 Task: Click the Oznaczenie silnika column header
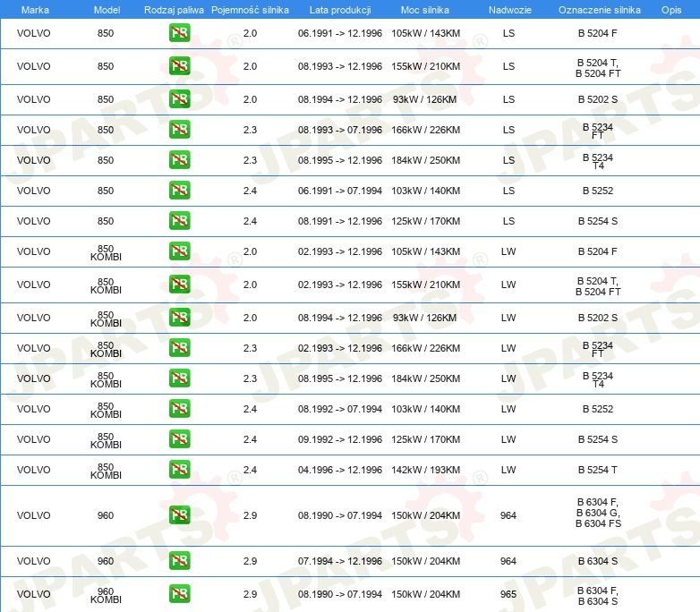[x=599, y=9]
